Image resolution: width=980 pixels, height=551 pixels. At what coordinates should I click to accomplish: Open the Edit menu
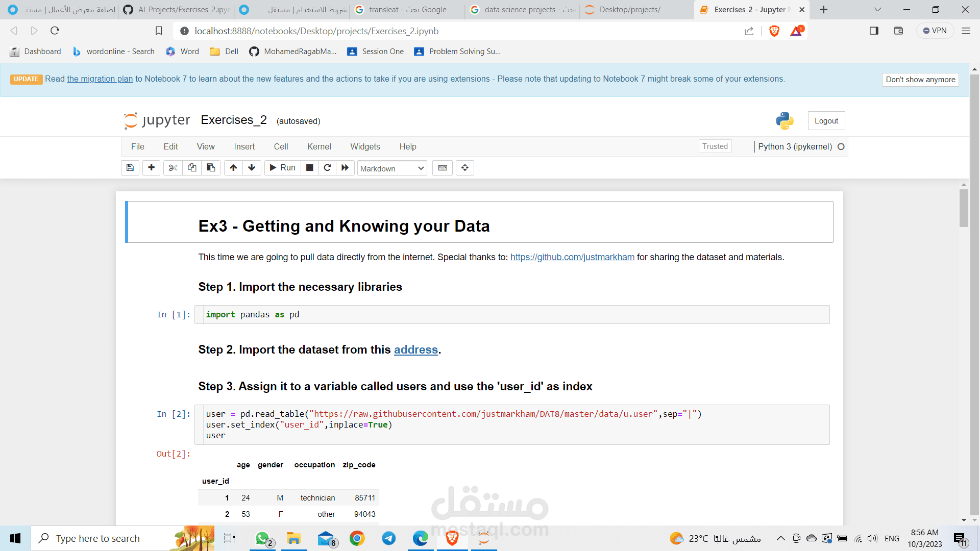click(x=170, y=146)
